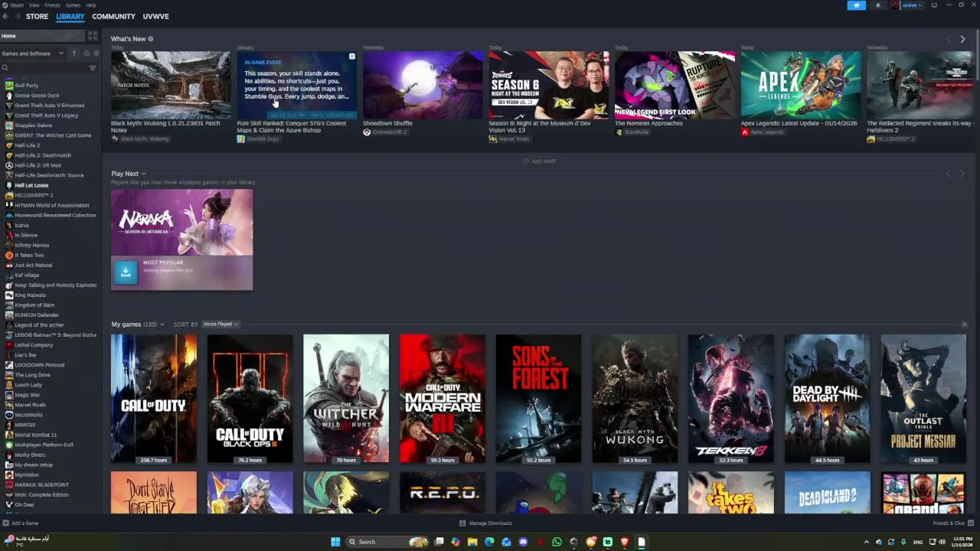Open the Friends menu
This screenshot has height=551, width=980.
[53, 5]
